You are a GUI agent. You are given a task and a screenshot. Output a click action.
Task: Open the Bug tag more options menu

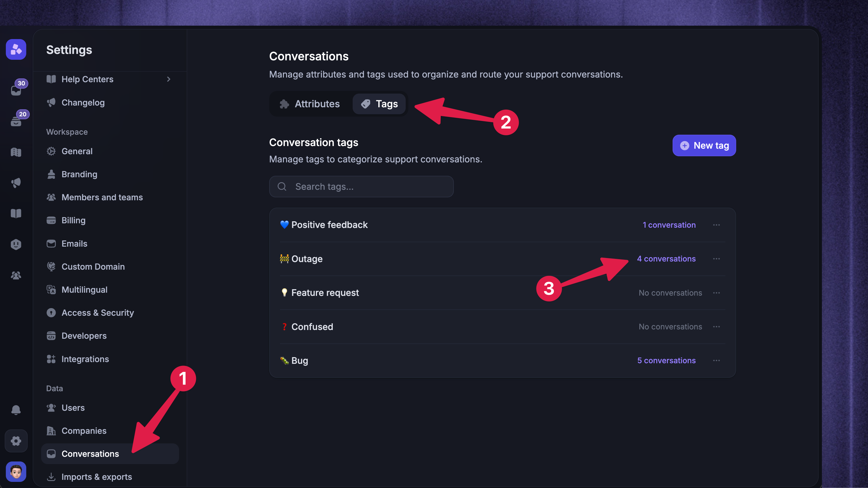[716, 360]
